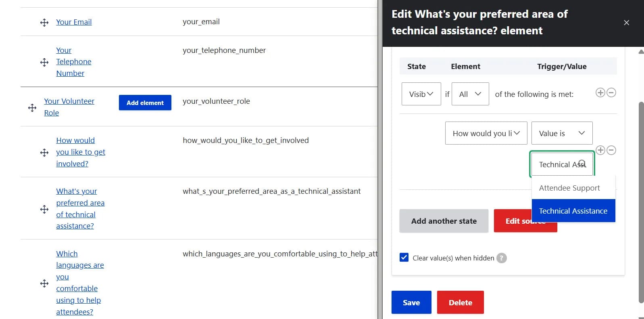Toggle Clear value(s) when hidden checkbox

[x=404, y=258]
